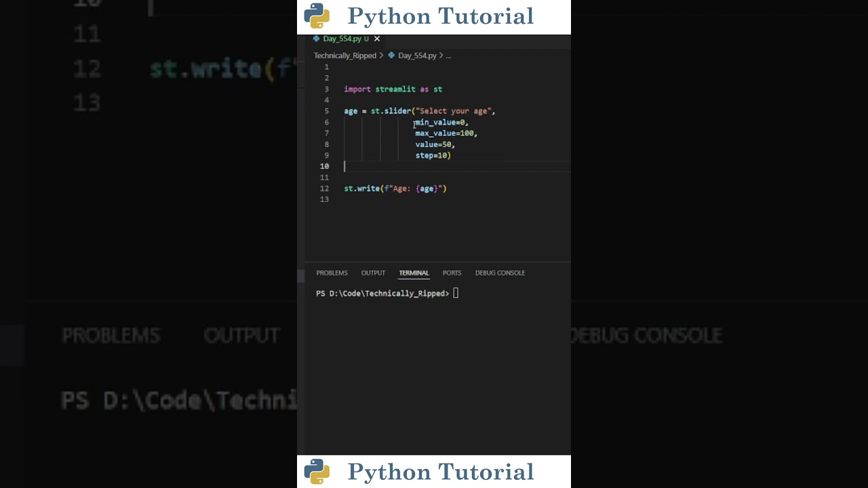The height and width of the screenshot is (488, 868).
Task: Click the "Select your age" string
Action: (x=454, y=111)
